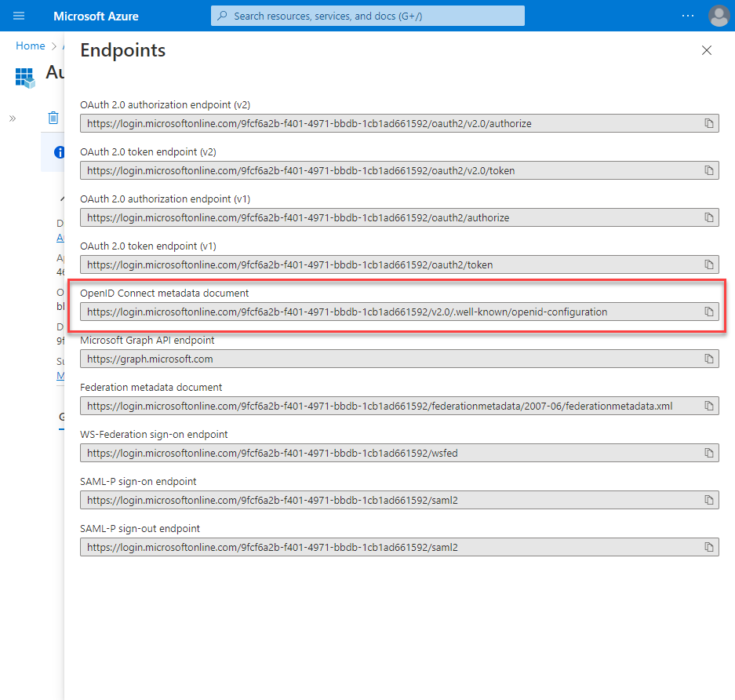Open the user account avatar
This screenshot has width=735, height=700.
[x=719, y=16]
